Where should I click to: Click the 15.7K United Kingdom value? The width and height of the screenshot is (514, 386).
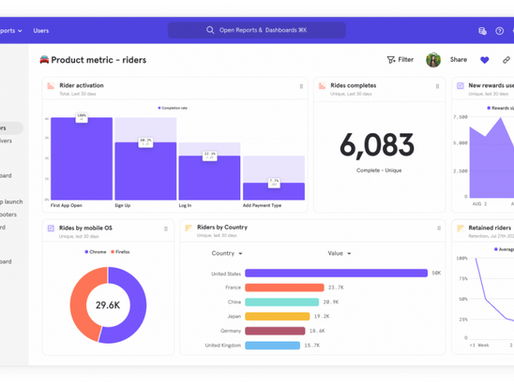(x=312, y=345)
